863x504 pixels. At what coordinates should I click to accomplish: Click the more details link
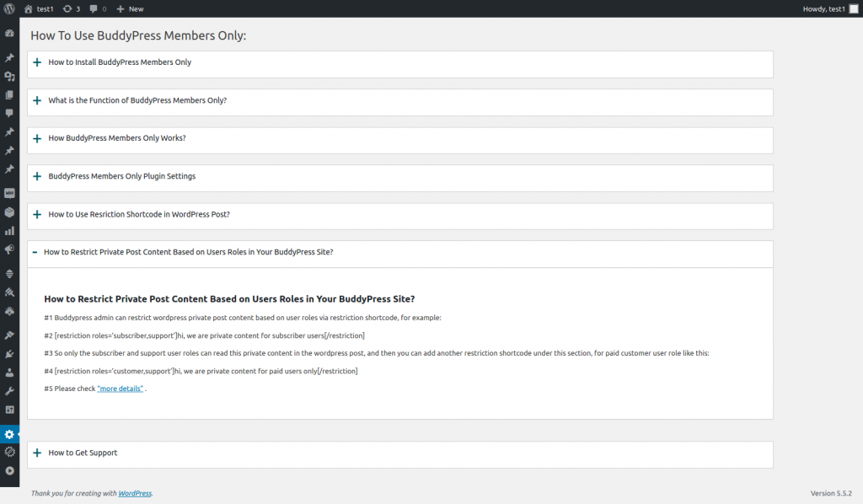120,388
